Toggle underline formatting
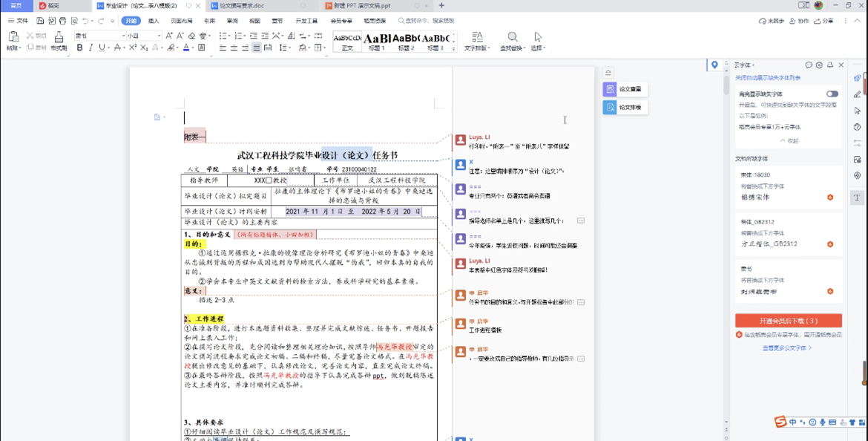 pyautogui.click(x=101, y=48)
